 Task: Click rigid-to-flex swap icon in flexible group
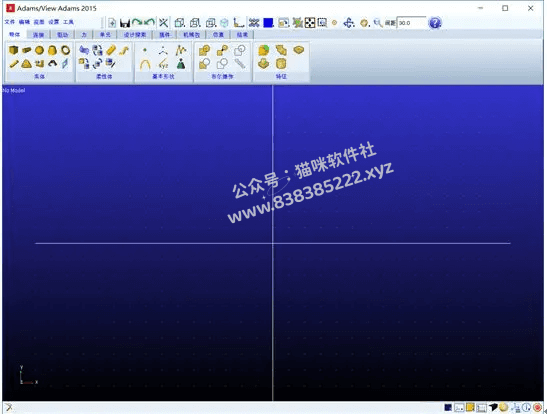97,51
